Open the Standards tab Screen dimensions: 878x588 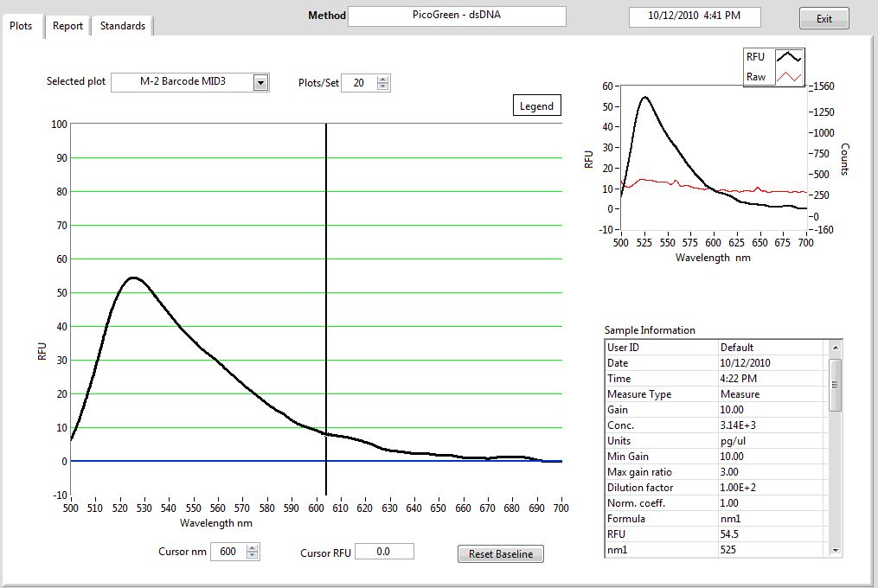pyautogui.click(x=123, y=26)
